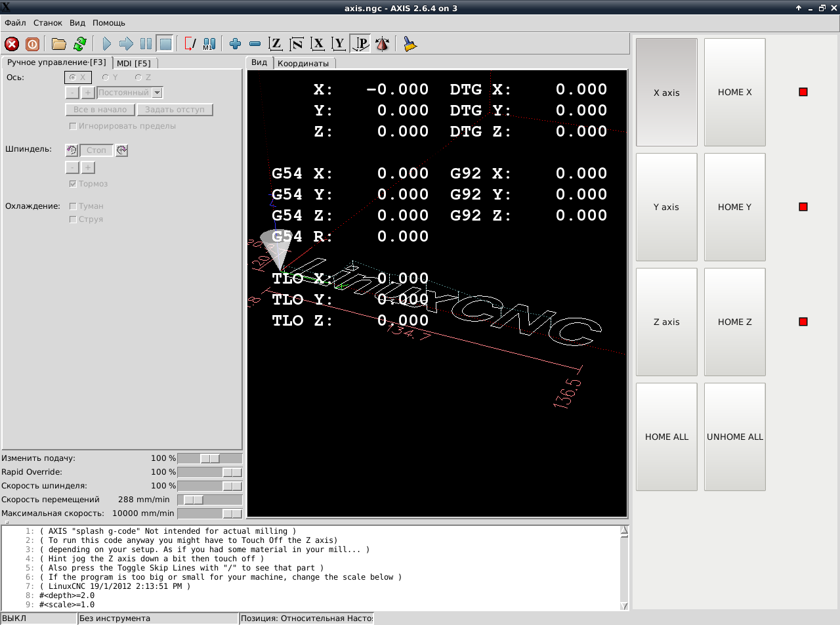The image size is (840, 625).
Task: Open the Помощь menu
Action: pyautogui.click(x=109, y=23)
